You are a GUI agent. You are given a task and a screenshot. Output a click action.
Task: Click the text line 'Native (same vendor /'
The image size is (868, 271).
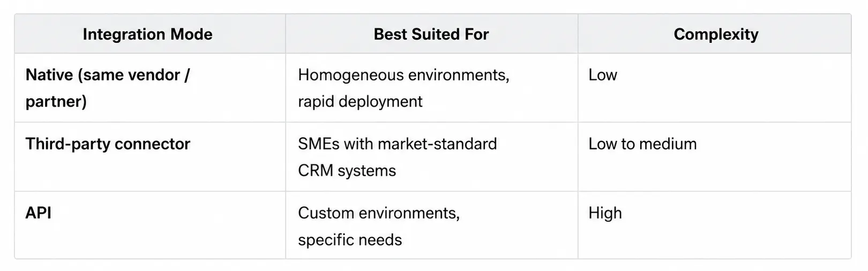coord(108,75)
